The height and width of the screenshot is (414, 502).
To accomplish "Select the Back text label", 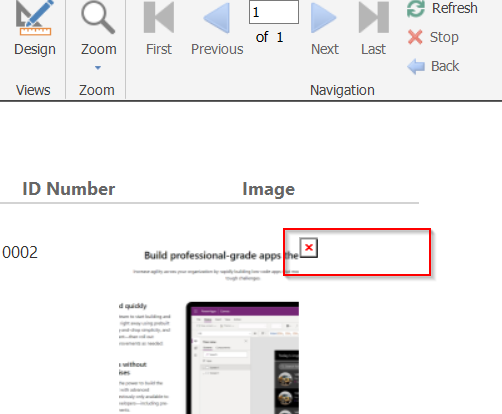I will [445, 66].
